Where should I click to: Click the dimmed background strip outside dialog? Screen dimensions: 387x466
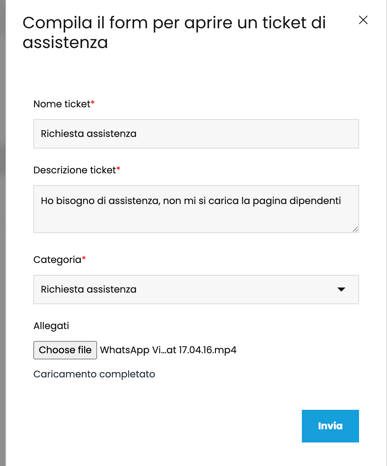(x=3, y=233)
